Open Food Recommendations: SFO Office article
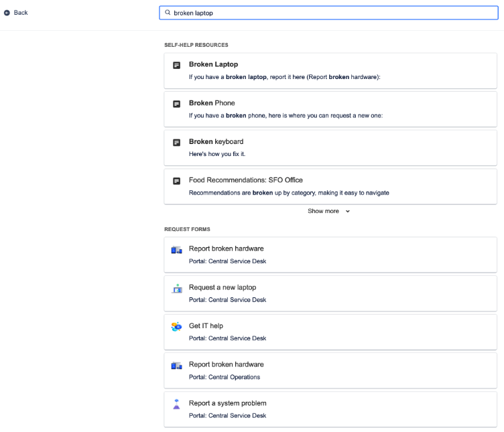The image size is (504, 432). (245, 180)
